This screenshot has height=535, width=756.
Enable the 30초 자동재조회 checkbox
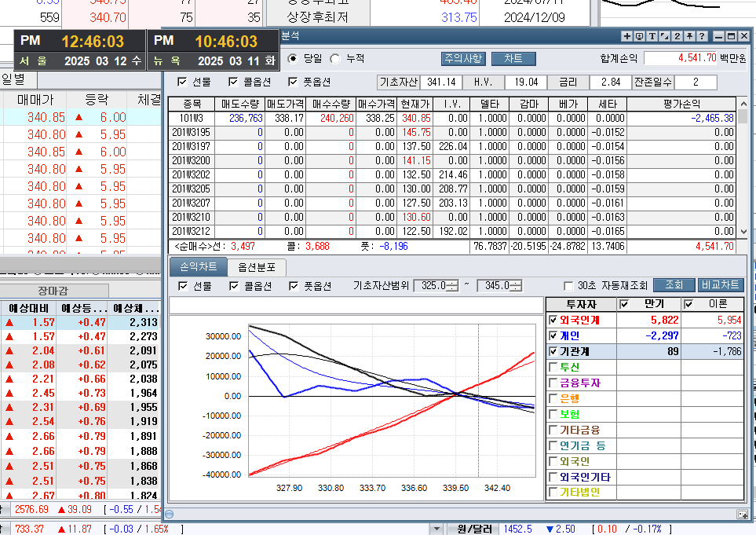point(568,286)
